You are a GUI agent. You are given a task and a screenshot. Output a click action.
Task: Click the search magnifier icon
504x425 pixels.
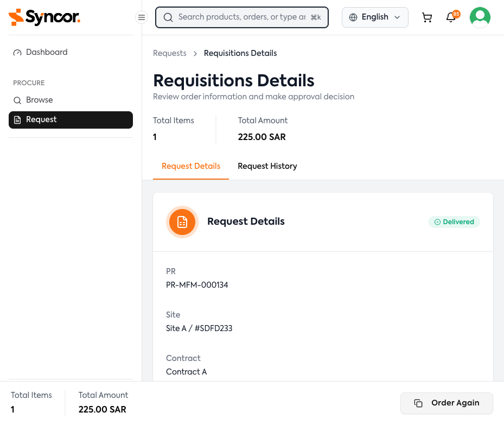click(x=168, y=17)
